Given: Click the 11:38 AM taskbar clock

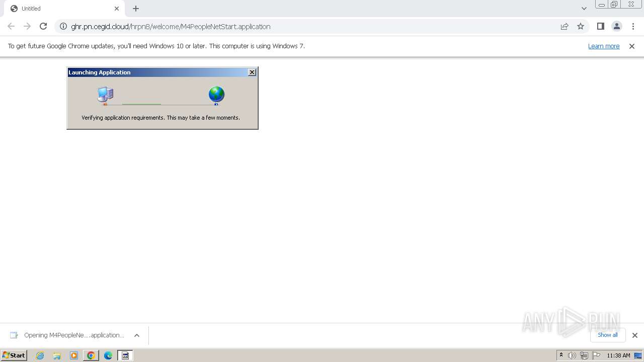Looking at the screenshot, I should point(618,355).
